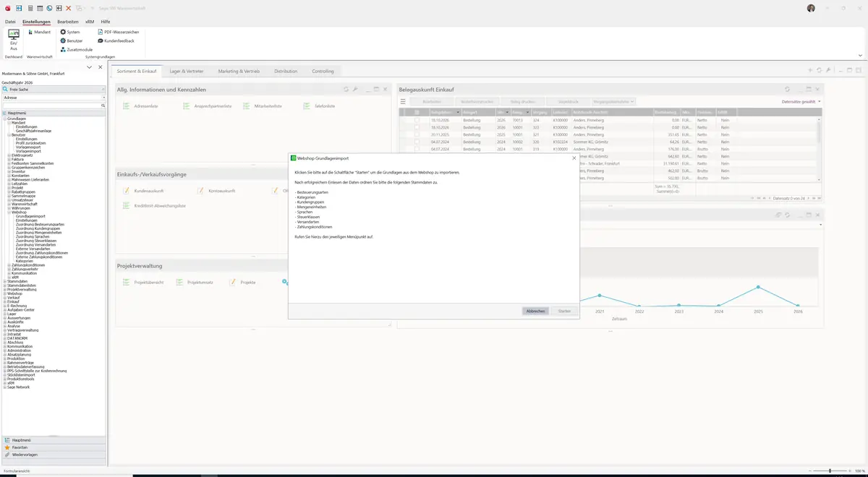The width and height of the screenshot is (868, 477).
Task: Tick checkbox for row with Vorgang 319
Action: (417, 149)
